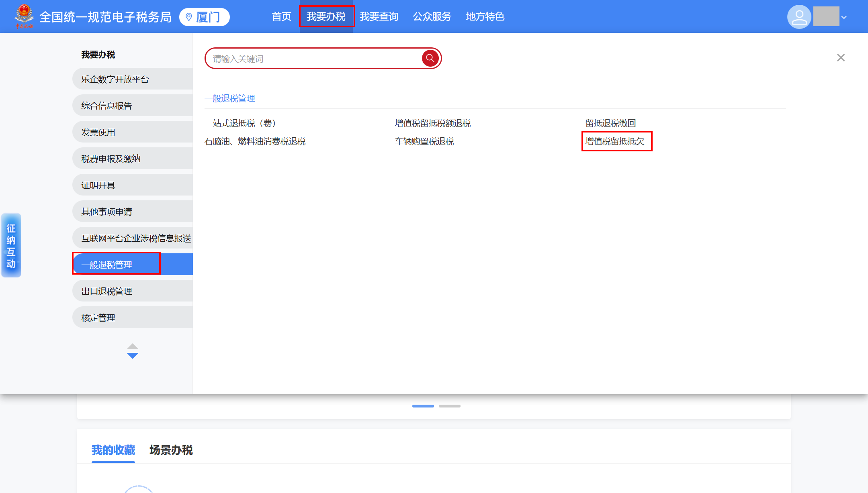This screenshot has width=868, height=493.
Task: Open the 车辆购置税退税 service
Action: click(424, 141)
